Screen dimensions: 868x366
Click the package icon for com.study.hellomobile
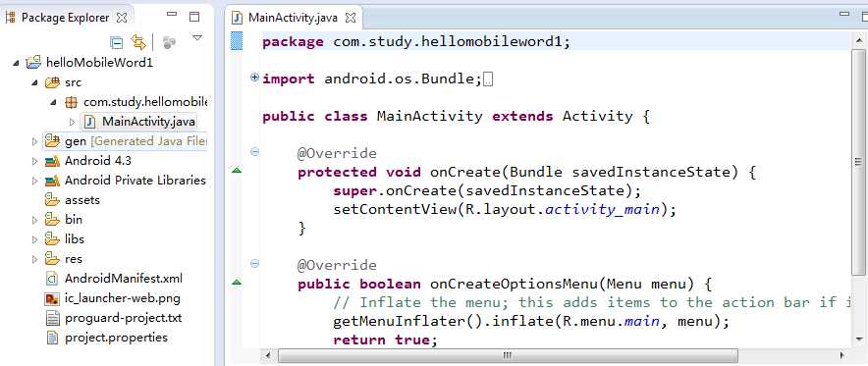tap(71, 102)
